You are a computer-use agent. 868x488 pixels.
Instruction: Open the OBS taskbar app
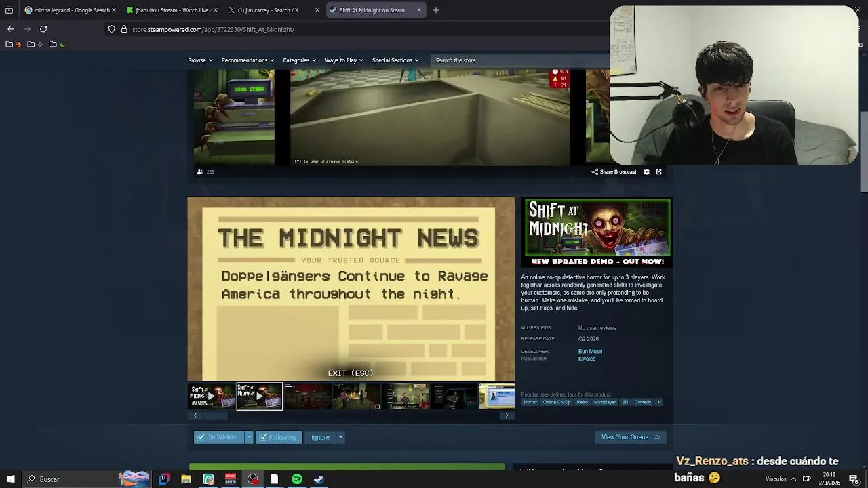[253, 479]
